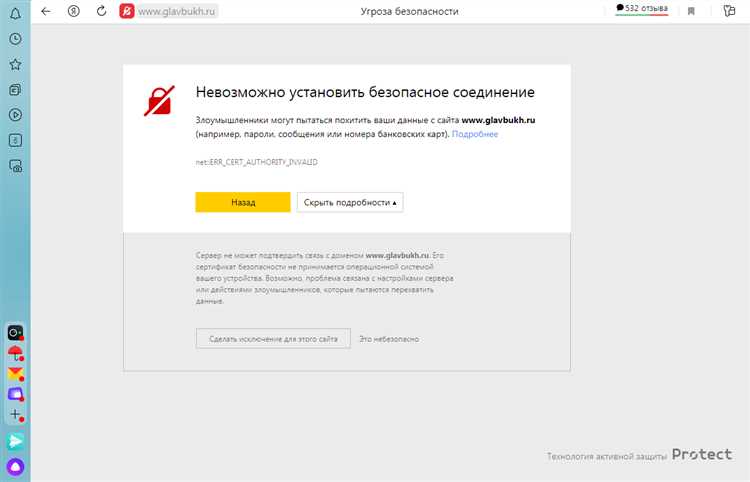This screenshot has height=482, width=750.
Task: Open the black app shortcut in sidebar
Action: [x=15, y=332]
